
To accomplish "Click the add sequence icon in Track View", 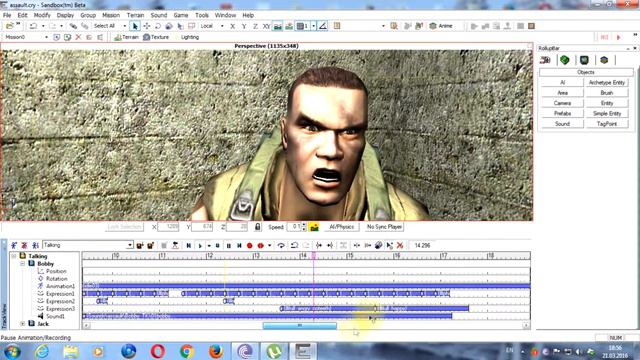I will (13, 245).
